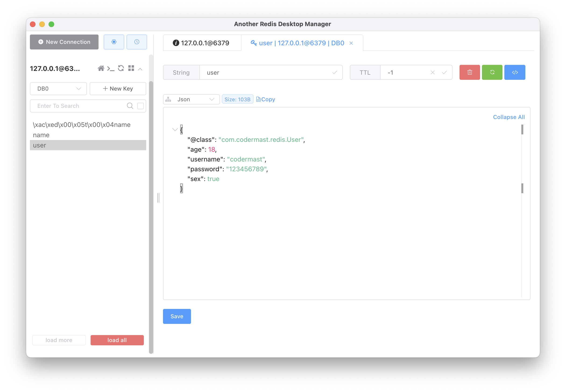Save the current user key value

pyautogui.click(x=176, y=316)
